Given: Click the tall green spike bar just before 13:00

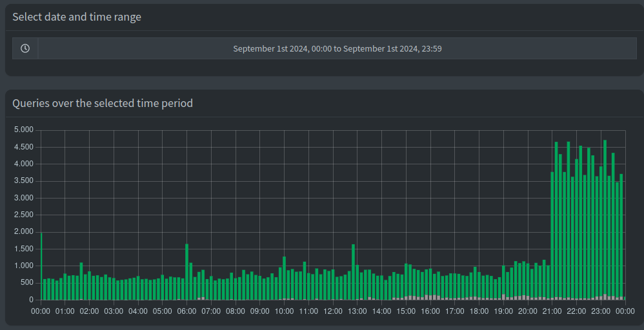Looking at the screenshot, I should 353,272.
